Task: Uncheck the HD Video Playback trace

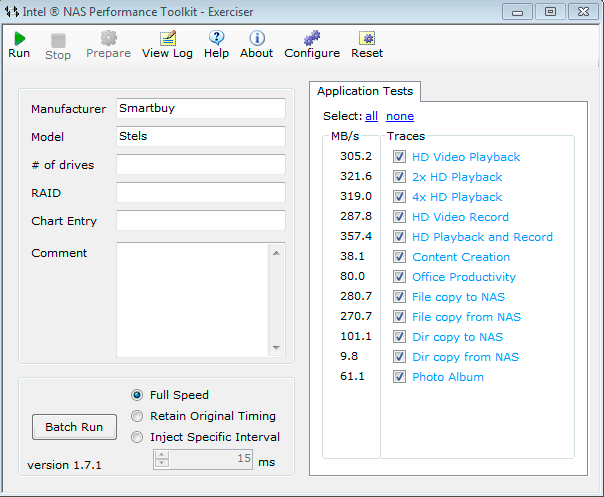Action: point(399,157)
